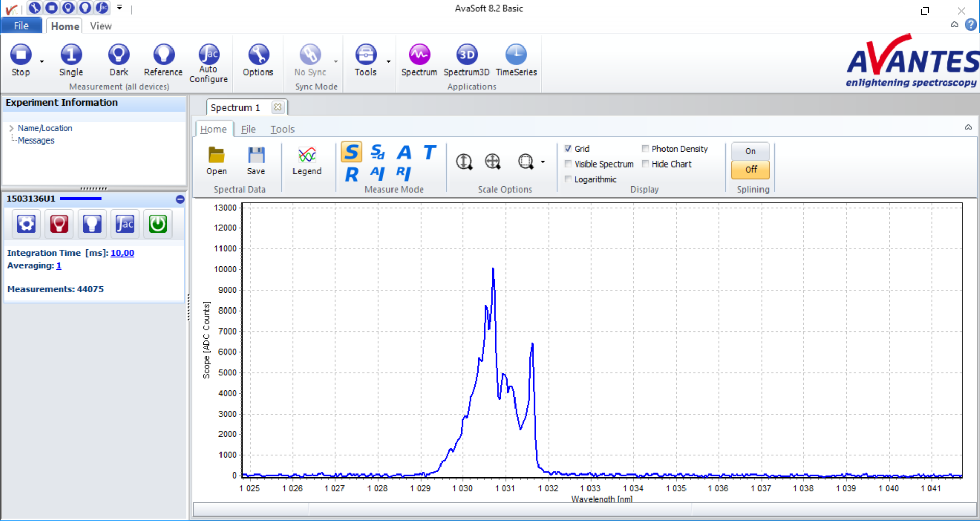Open the TimeSeries application
The width and height of the screenshot is (980, 521).
[x=516, y=55]
